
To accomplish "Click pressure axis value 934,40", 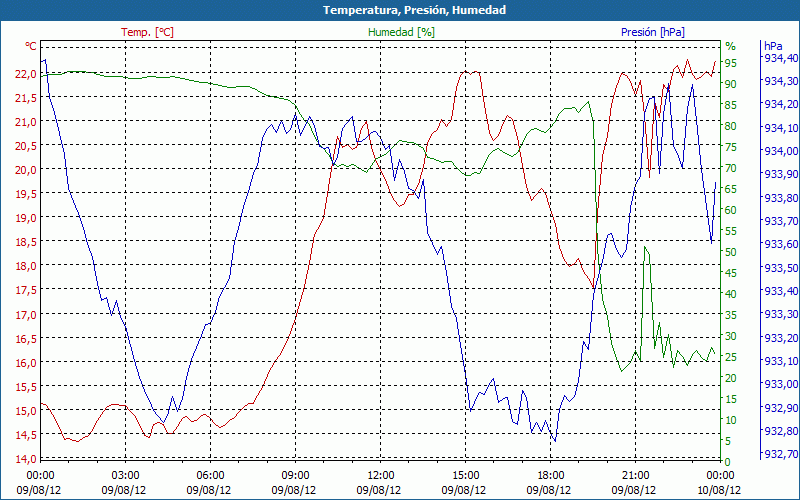I will (780, 58).
